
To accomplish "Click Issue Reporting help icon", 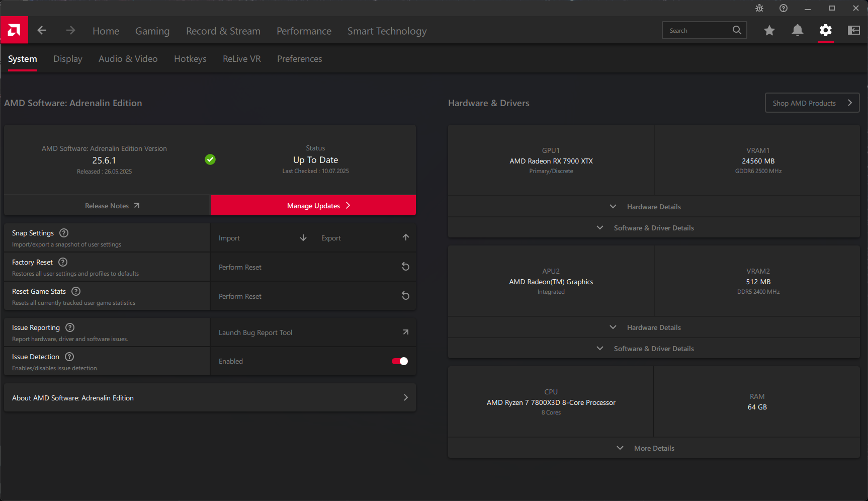I will (70, 327).
